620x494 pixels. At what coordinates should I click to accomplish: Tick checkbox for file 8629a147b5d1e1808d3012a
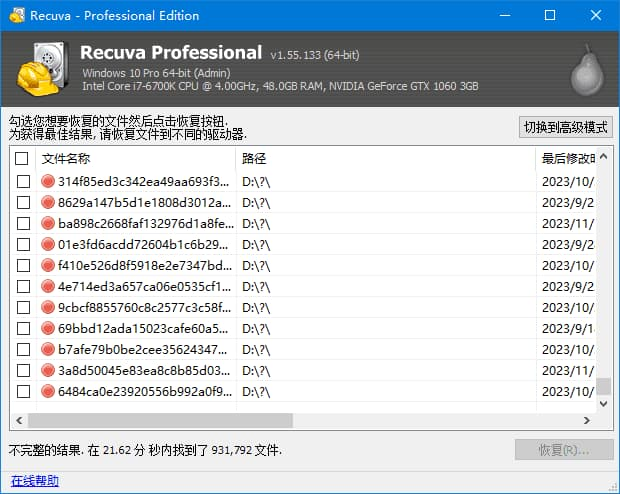click(x=23, y=203)
